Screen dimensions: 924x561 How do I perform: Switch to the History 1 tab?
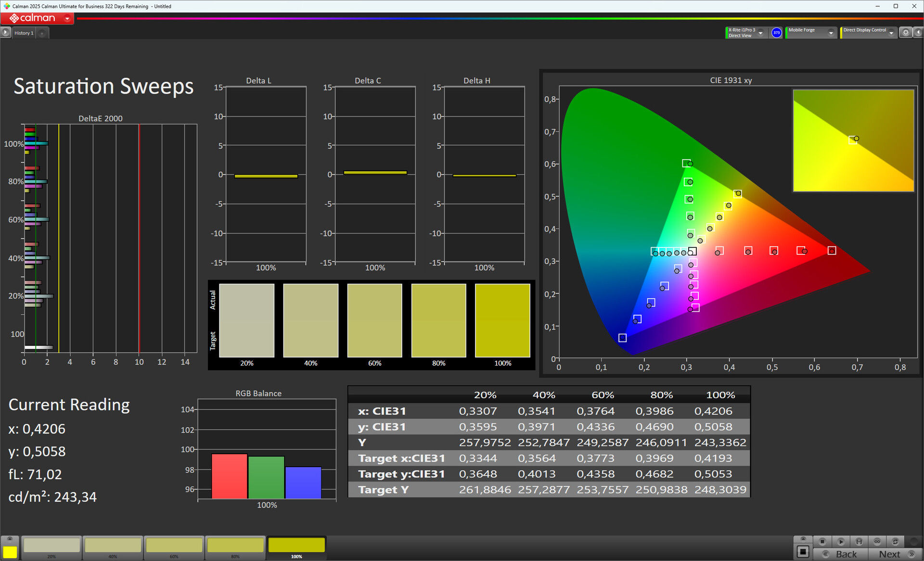[24, 33]
